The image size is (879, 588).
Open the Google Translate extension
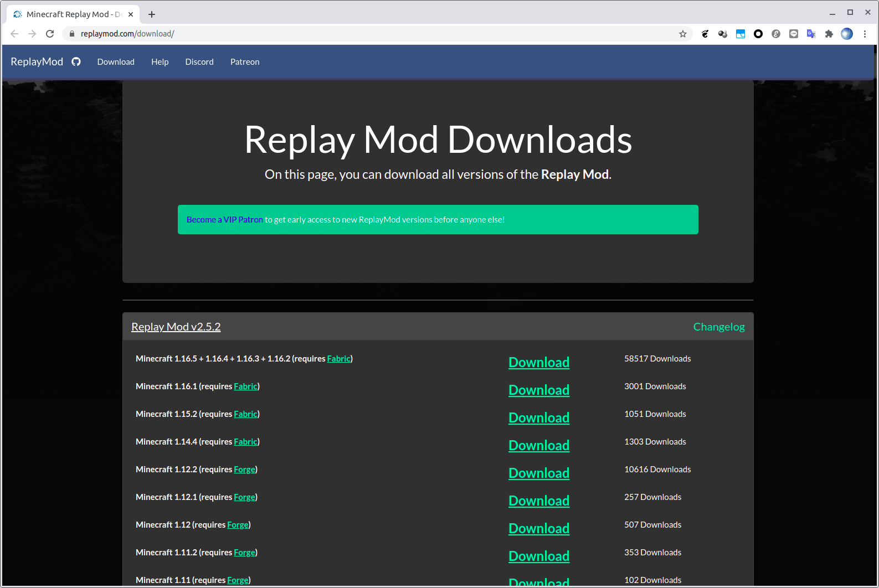point(811,34)
